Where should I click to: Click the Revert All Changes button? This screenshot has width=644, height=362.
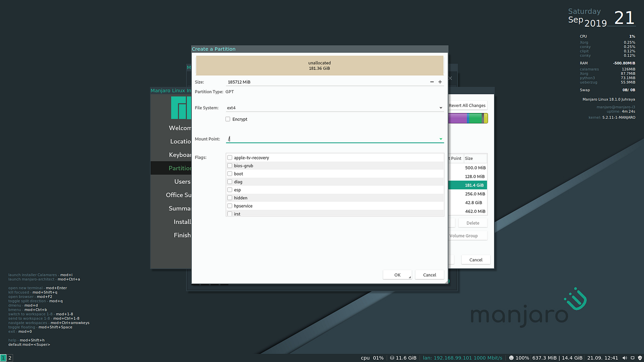coord(467,105)
